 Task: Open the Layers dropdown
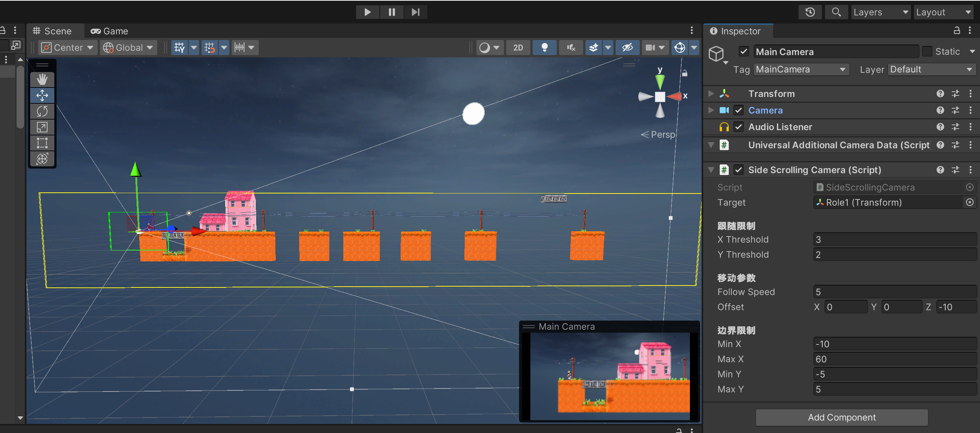pos(880,12)
